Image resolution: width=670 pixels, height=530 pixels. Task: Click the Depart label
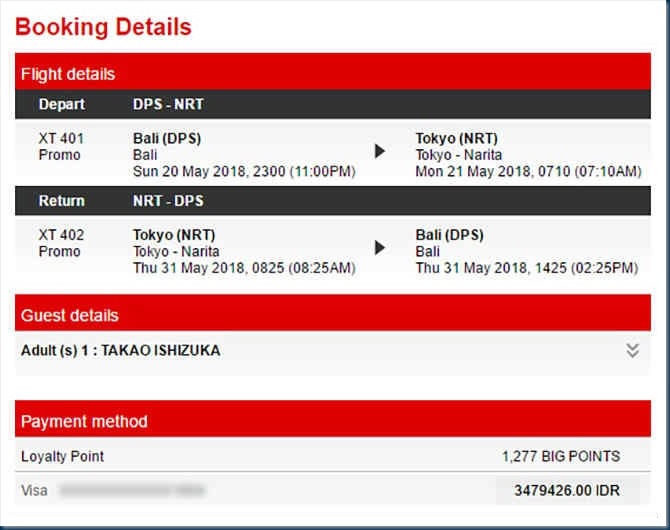tap(62, 104)
